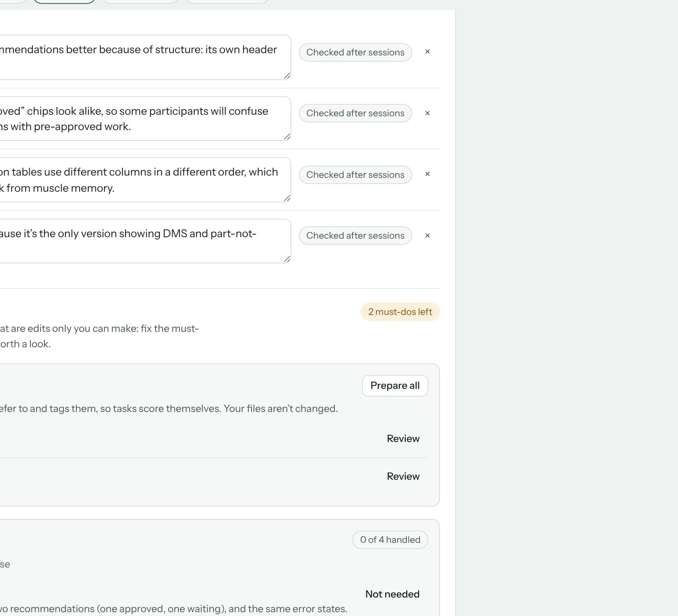Click the text "Your files aren't changed."

pyautogui.click(x=281, y=409)
